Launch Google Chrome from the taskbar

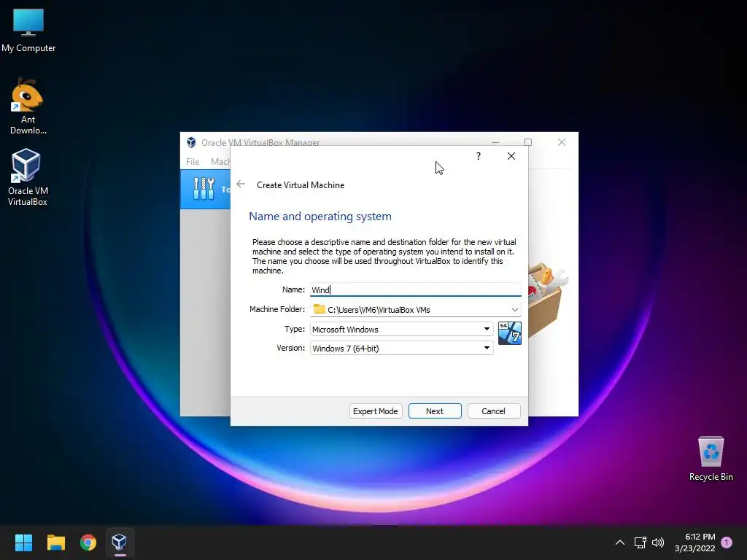pos(88,542)
